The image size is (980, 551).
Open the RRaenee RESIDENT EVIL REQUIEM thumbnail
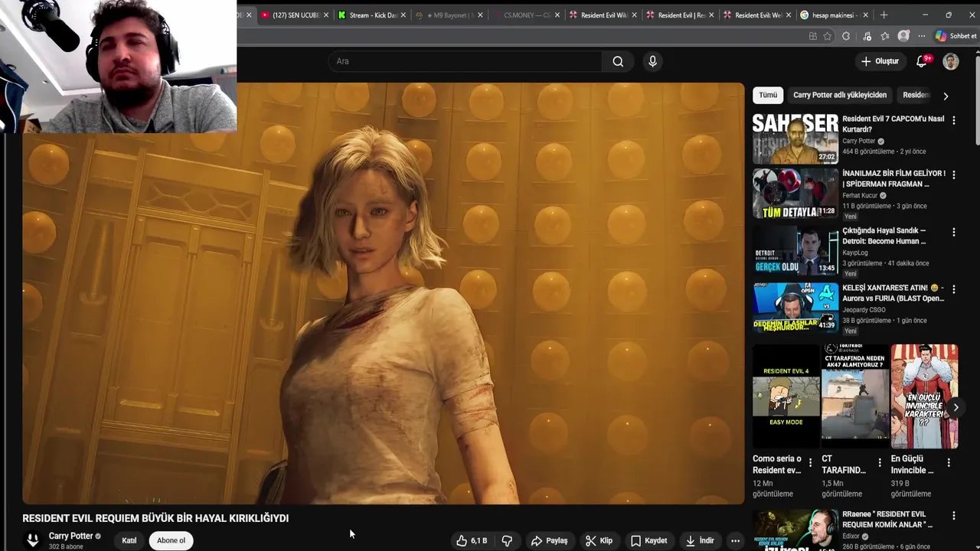click(795, 530)
